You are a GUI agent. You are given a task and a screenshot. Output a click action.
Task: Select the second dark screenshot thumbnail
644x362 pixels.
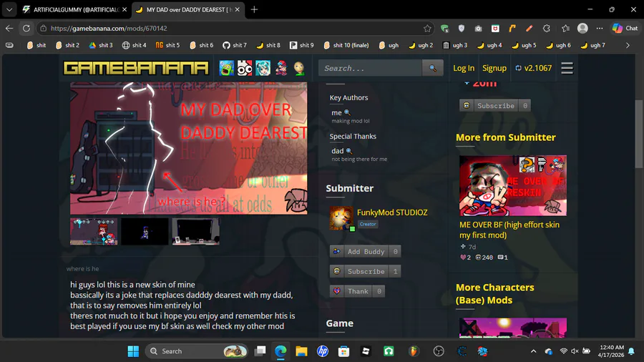click(145, 232)
